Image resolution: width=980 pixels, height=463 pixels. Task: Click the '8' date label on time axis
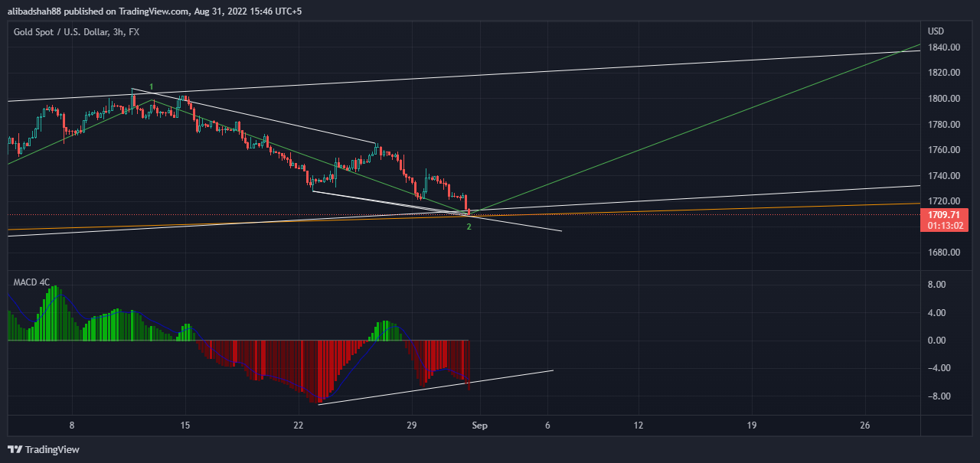(72, 426)
